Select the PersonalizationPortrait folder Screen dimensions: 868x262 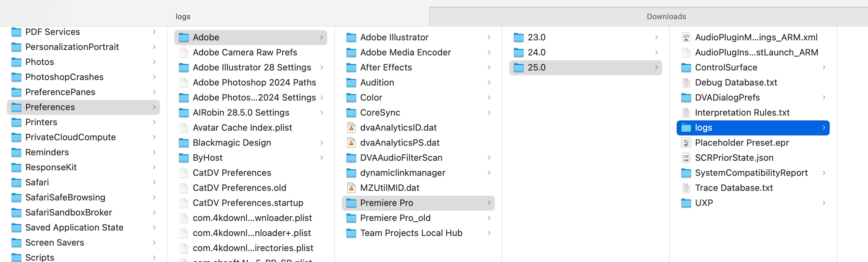83,47
